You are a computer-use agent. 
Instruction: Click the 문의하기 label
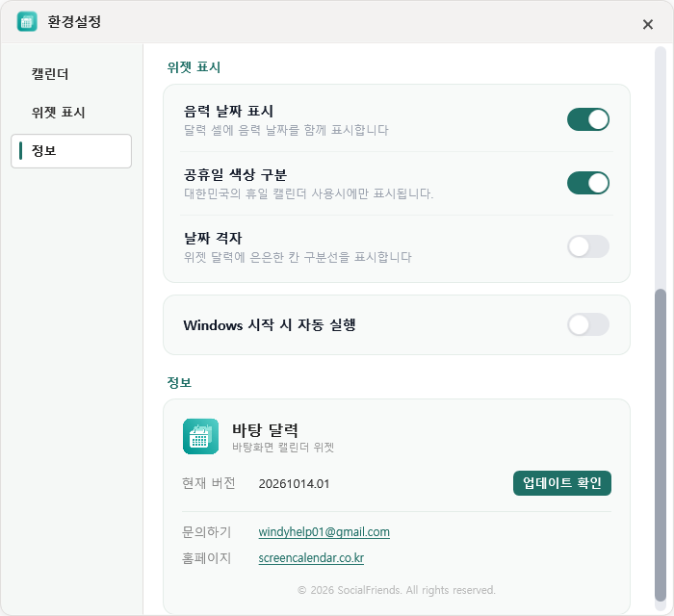pos(206,532)
